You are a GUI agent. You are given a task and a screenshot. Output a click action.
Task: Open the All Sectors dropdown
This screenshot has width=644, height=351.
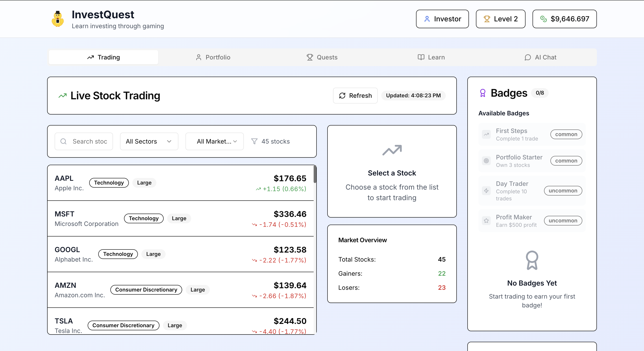click(149, 141)
